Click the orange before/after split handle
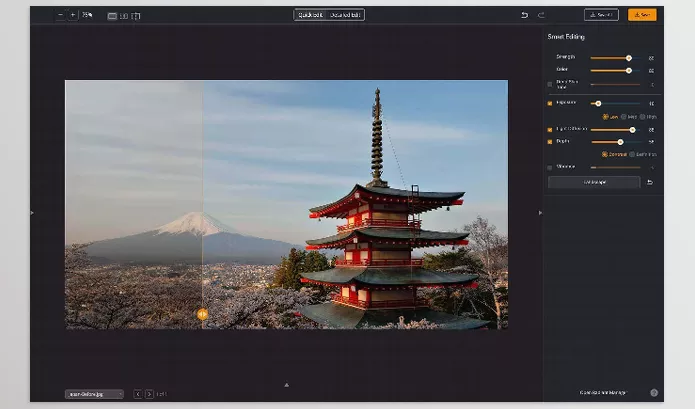The image size is (695, 409). 202,314
